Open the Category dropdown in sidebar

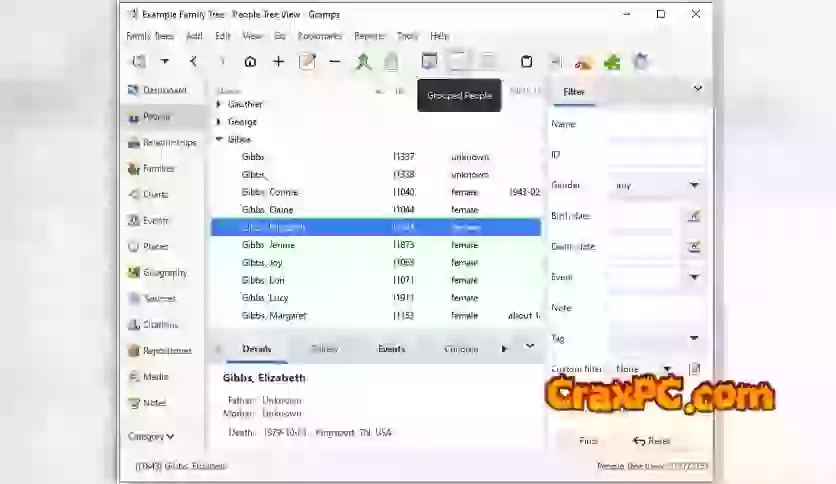151,437
